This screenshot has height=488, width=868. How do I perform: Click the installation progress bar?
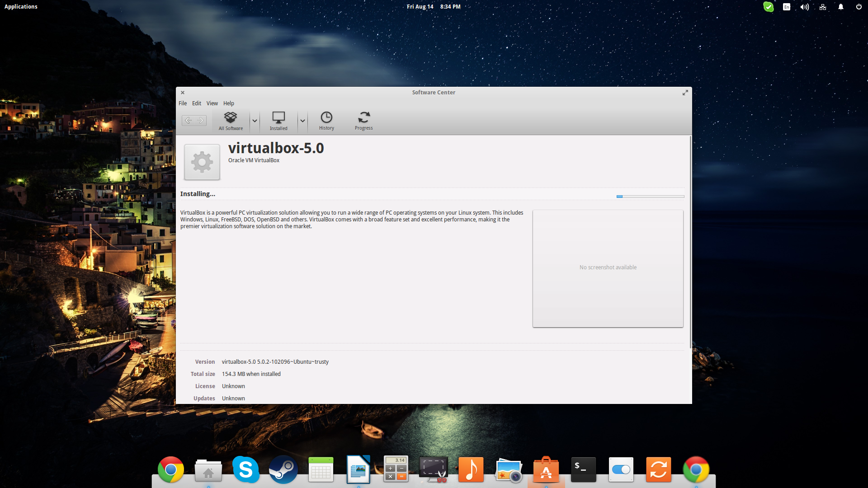[650, 197]
